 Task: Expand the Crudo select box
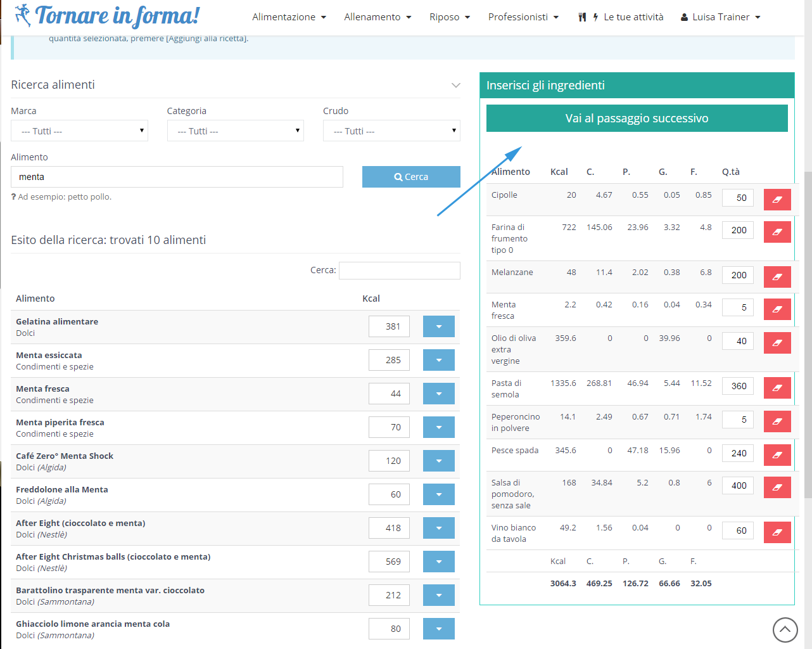(391, 131)
